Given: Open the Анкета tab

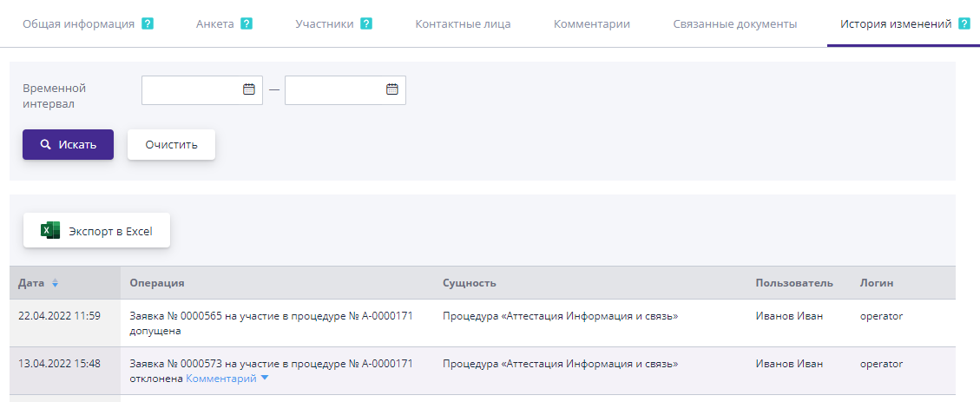Looking at the screenshot, I should pos(215,24).
